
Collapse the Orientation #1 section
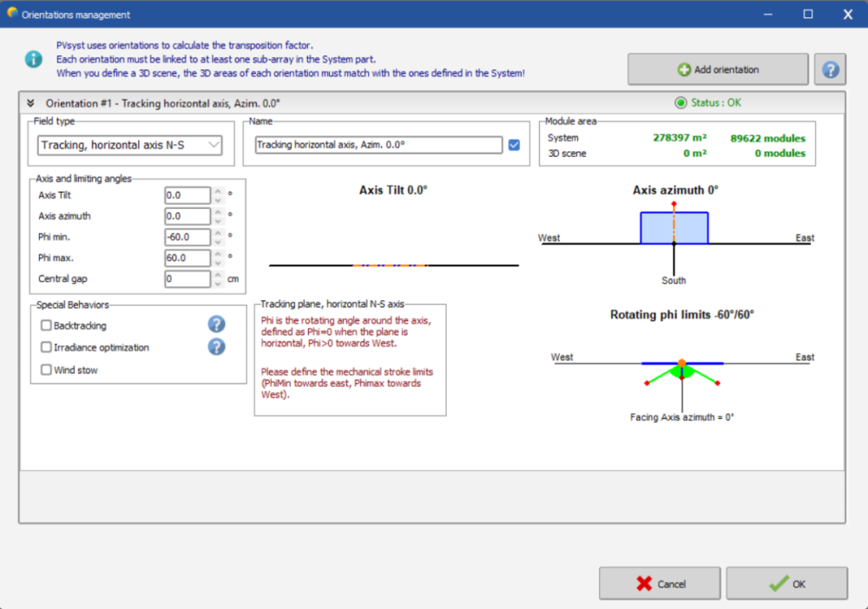pyautogui.click(x=30, y=102)
